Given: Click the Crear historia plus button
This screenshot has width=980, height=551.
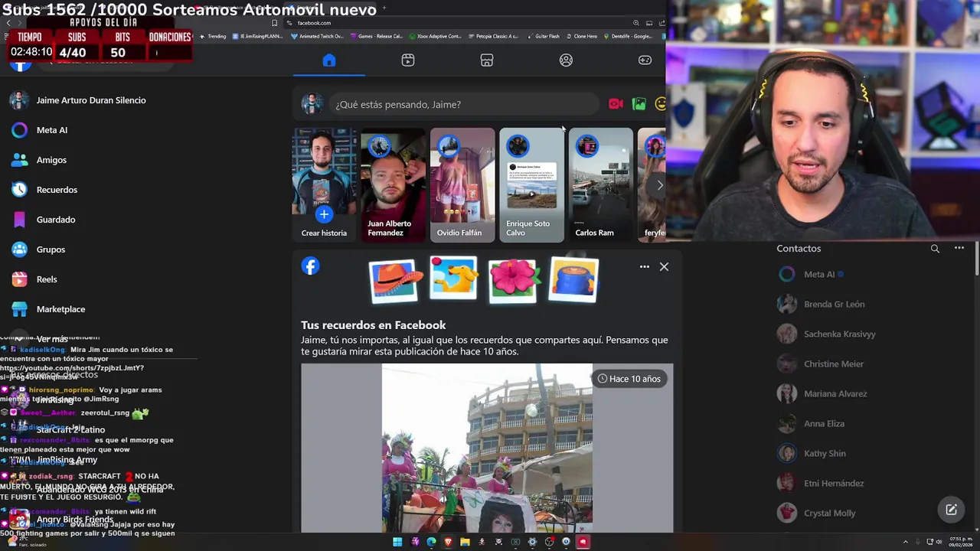Looking at the screenshot, I should (x=324, y=214).
